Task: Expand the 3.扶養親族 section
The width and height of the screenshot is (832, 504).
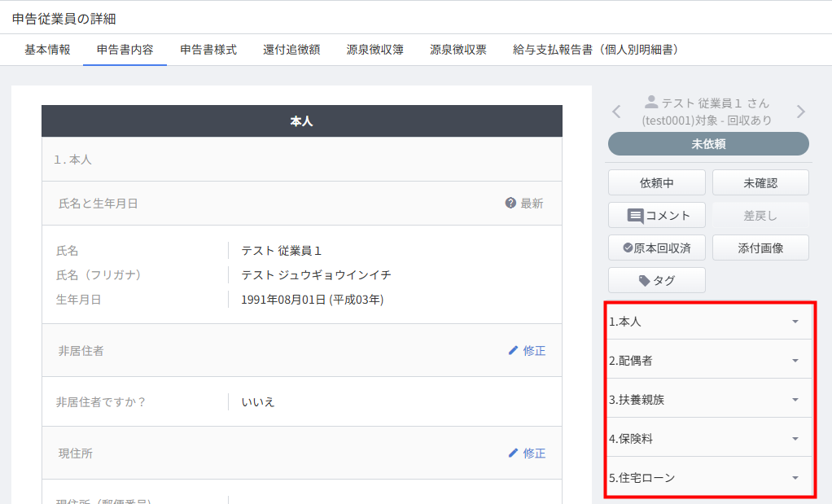Action: pos(709,400)
